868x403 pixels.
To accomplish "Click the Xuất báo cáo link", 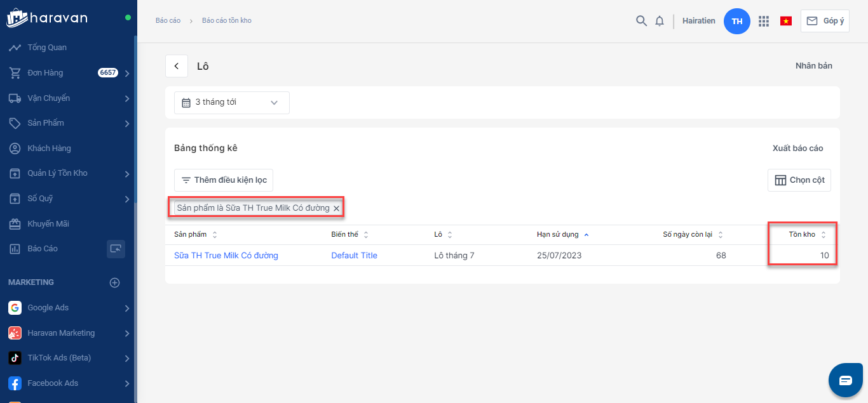I will [797, 148].
